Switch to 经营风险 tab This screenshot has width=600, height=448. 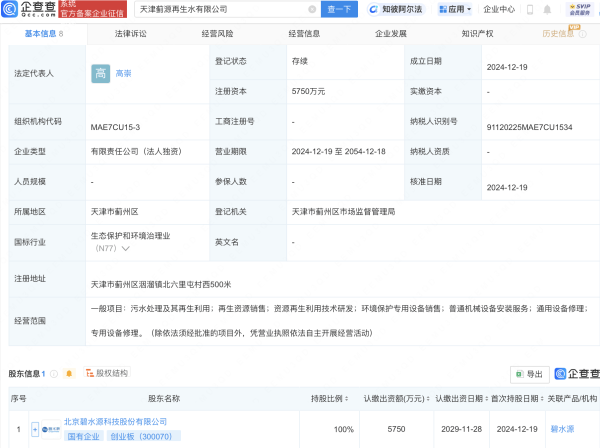tap(217, 34)
